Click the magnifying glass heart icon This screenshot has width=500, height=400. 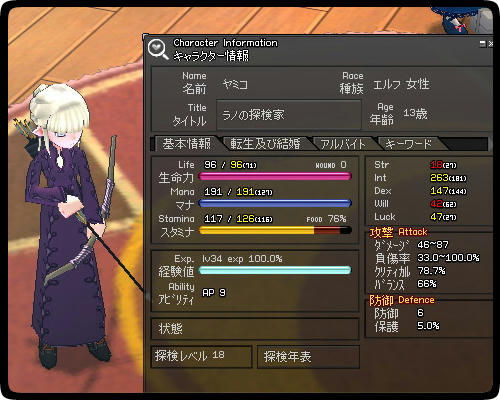point(158,50)
